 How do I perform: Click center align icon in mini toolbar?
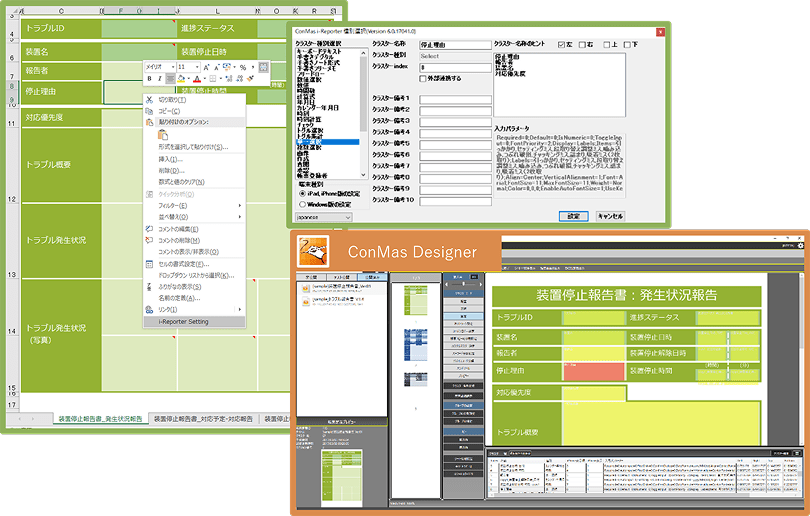170,79
